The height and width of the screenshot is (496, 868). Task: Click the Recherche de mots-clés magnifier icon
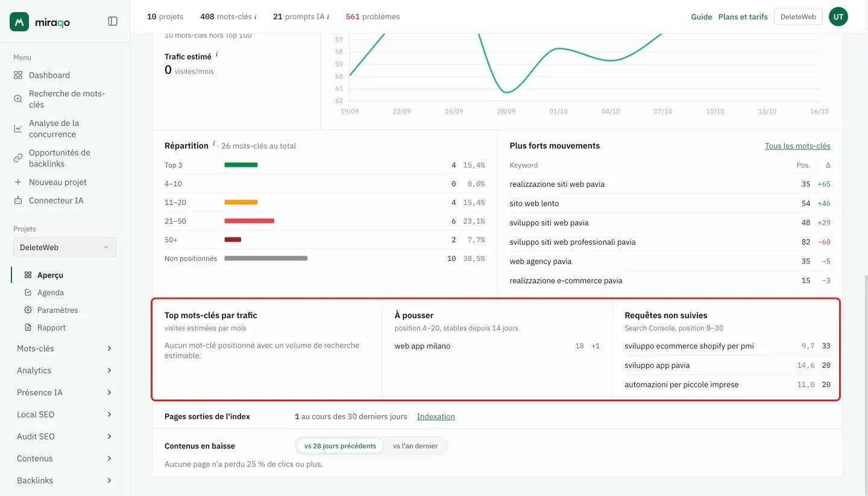pos(18,99)
